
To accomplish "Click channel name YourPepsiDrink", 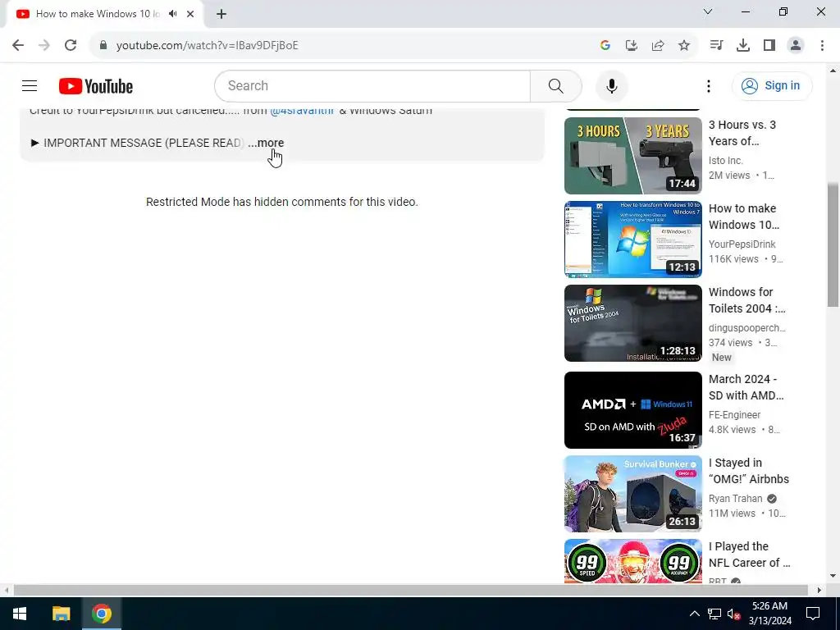I will (742, 244).
